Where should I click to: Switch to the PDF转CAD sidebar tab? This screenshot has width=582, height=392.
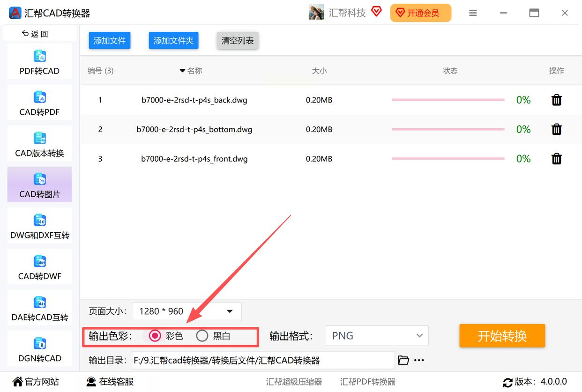tap(39, 61)
